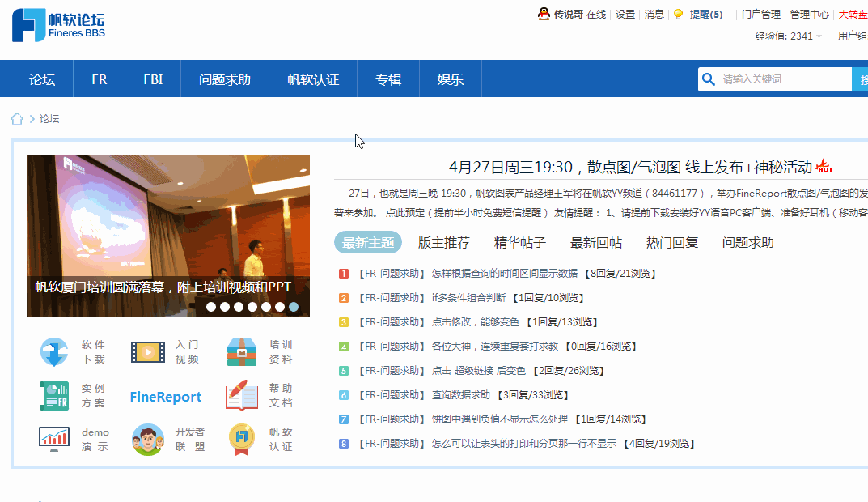Open the 帆软认证 medal icon

click(x=242, y=440)
